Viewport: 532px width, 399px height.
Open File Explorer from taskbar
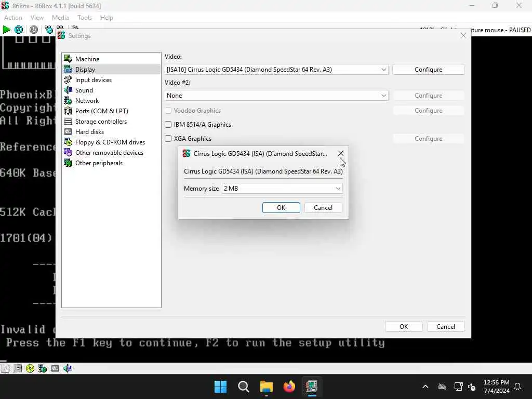click(267, 387)
